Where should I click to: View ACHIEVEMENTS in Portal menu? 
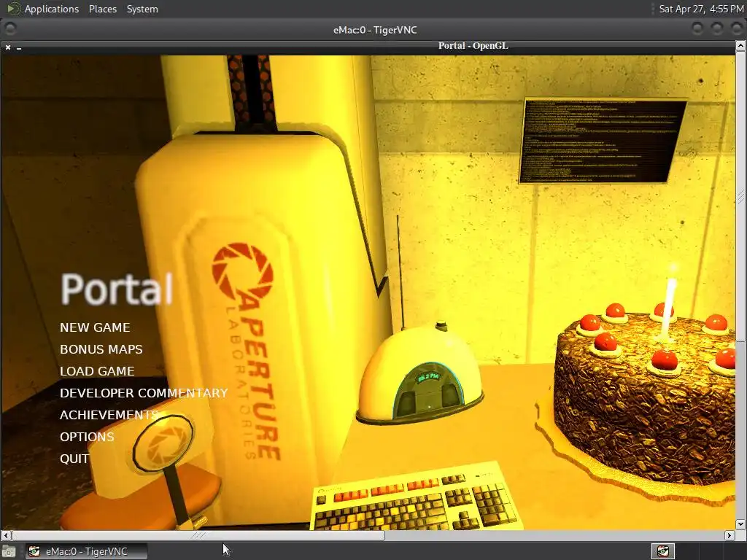coord(109,415)
